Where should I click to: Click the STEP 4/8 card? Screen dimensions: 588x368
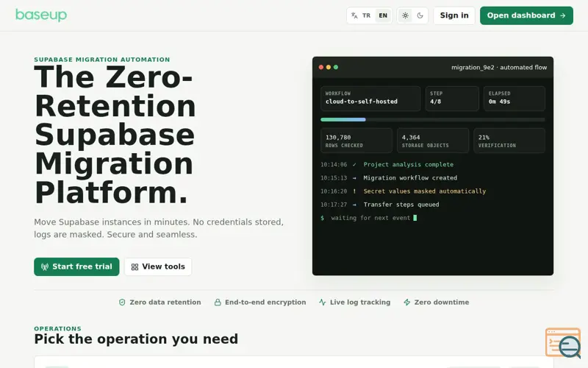452,99
